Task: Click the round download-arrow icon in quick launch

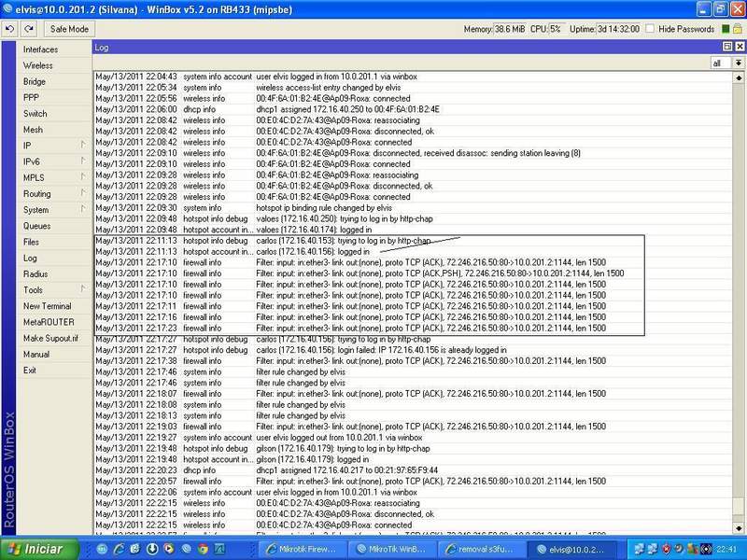Action: 152,549
